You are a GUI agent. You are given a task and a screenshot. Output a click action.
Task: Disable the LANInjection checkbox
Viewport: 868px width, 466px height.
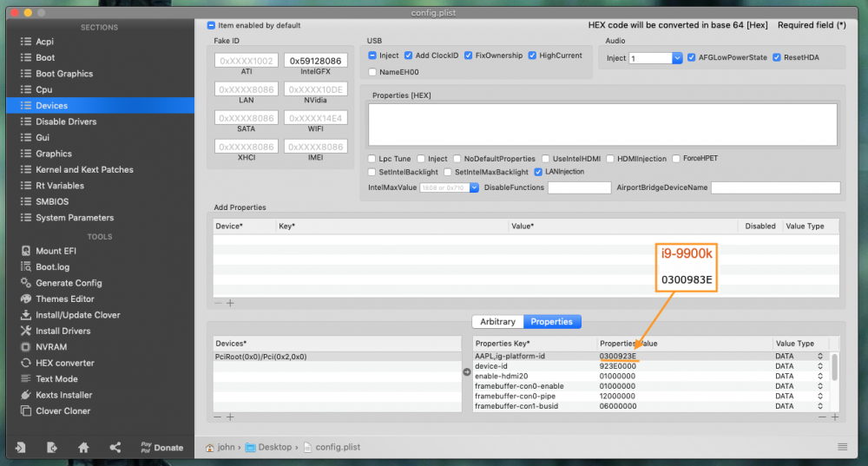538,172
